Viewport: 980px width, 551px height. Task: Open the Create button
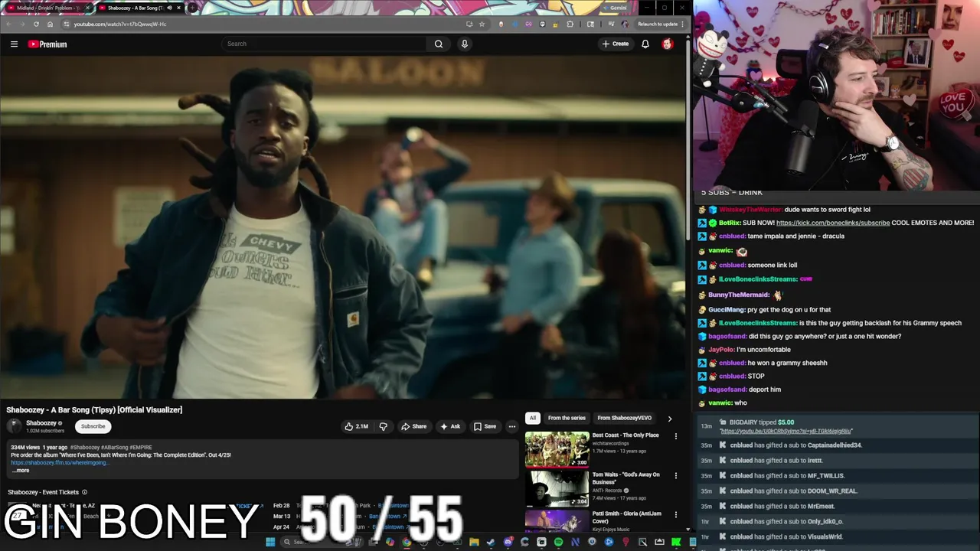tap(615, 44)
